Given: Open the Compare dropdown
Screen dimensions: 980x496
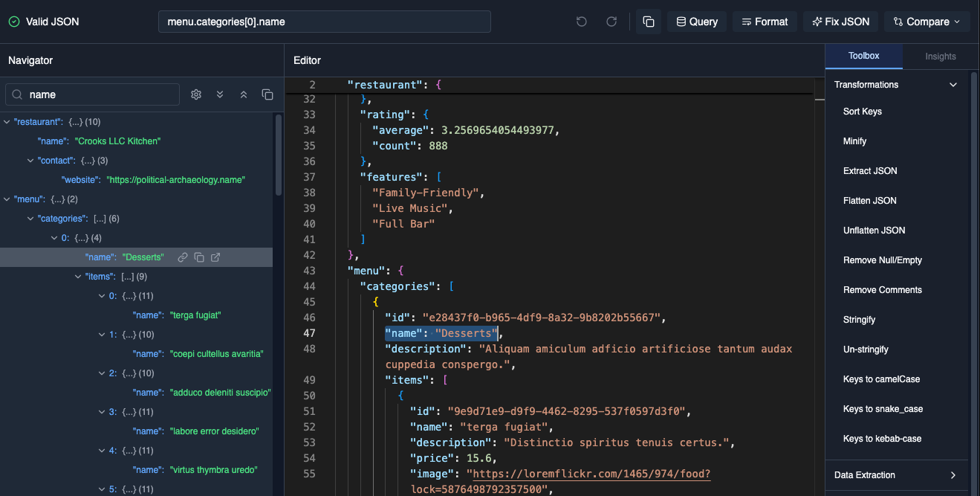Looking at the screenshot, I should (926, 22).
